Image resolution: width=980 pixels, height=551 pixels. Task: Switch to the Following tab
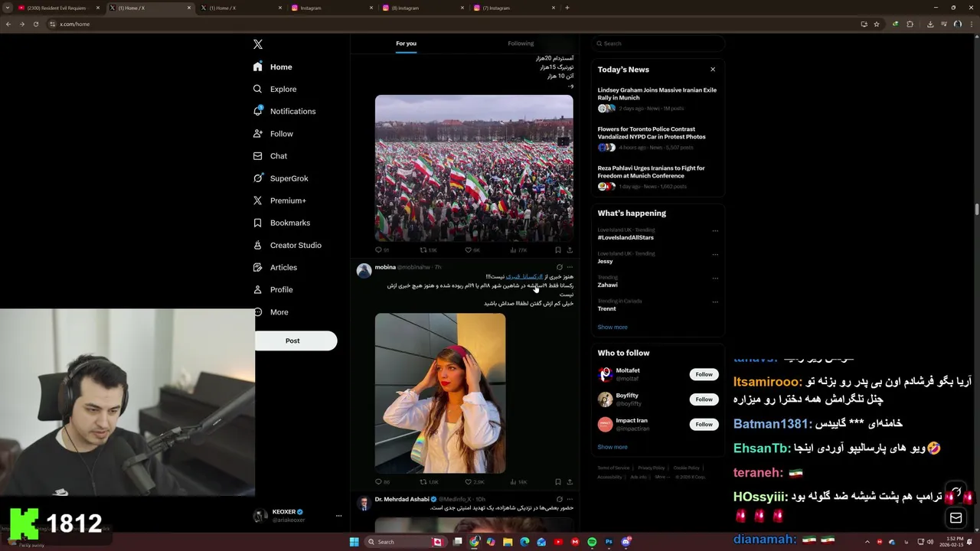coord(521,44)
